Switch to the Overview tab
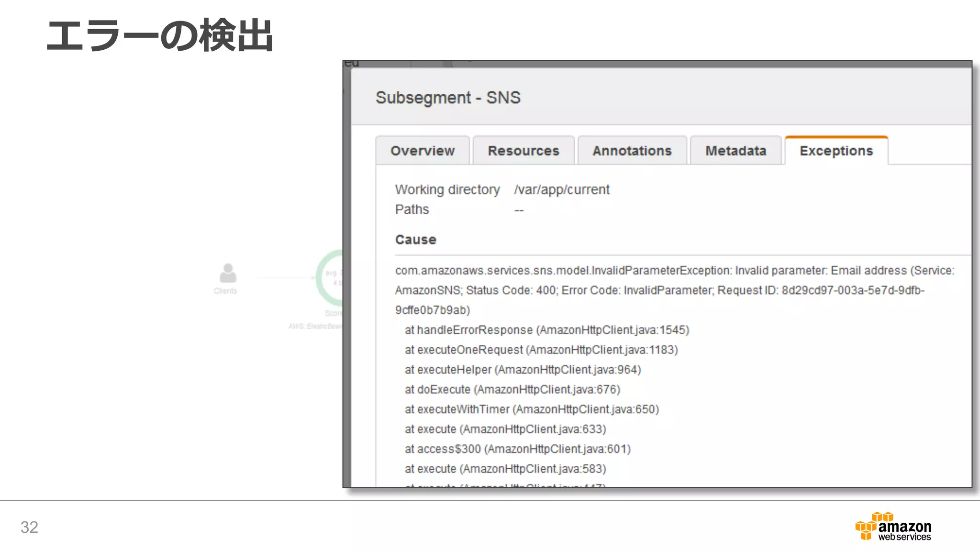Screen dimensions: 980x551 click(423, 151)
